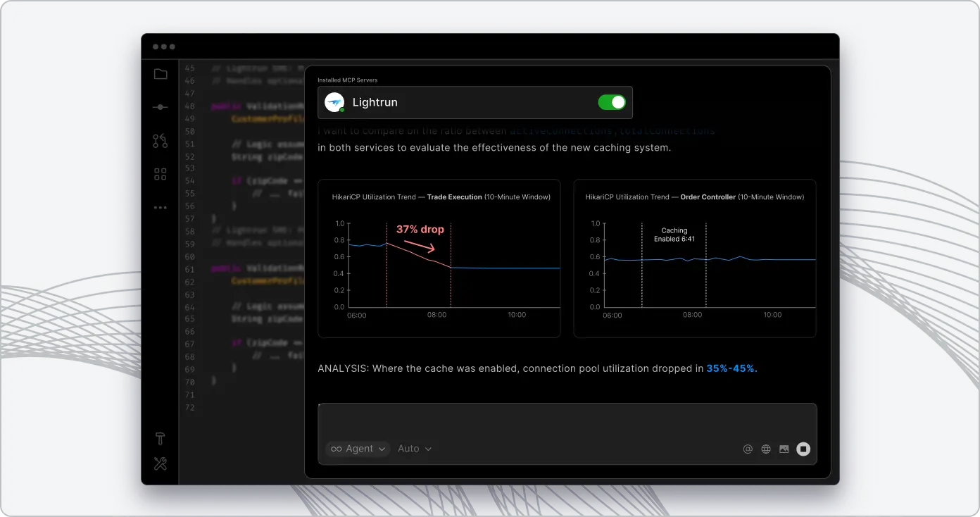The height and width of the screenshot is (517, 980).
Task: Click the ellipsis more-actions sidebar icon
Action: [160, 207]
